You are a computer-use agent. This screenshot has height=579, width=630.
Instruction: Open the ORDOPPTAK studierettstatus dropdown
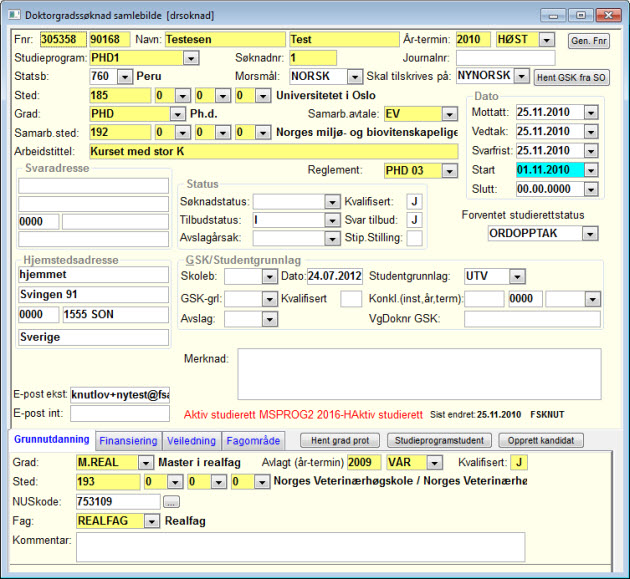click(x=590, y=233)
